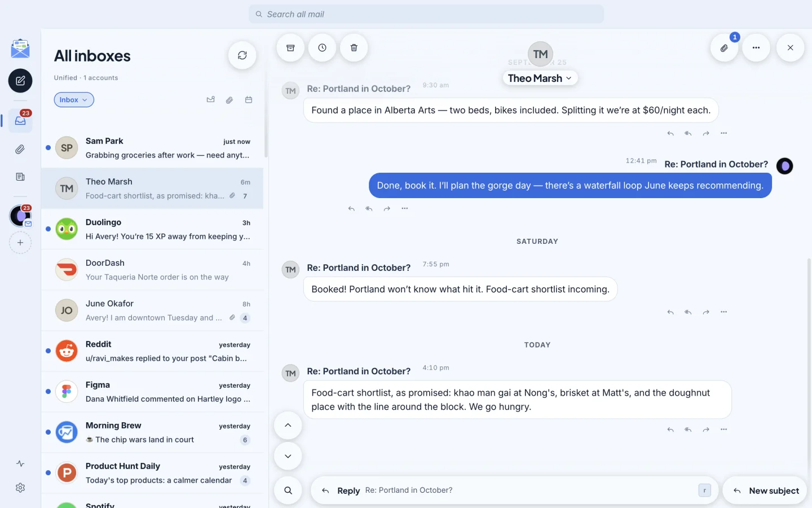Image resolution: width=812 pixels, height=508 pixels.
Task: Open the news feed sidebar icon
Action: point(20,177)
